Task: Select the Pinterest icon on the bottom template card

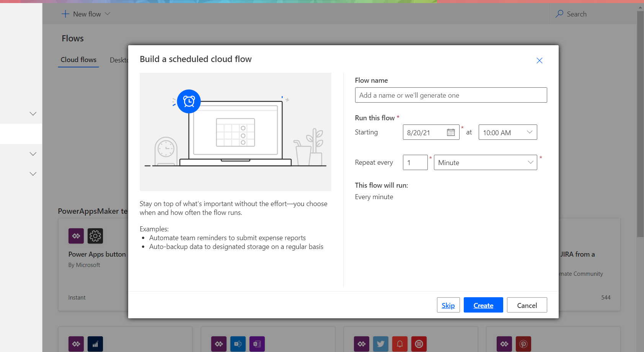Action: [x=523, y=344]
